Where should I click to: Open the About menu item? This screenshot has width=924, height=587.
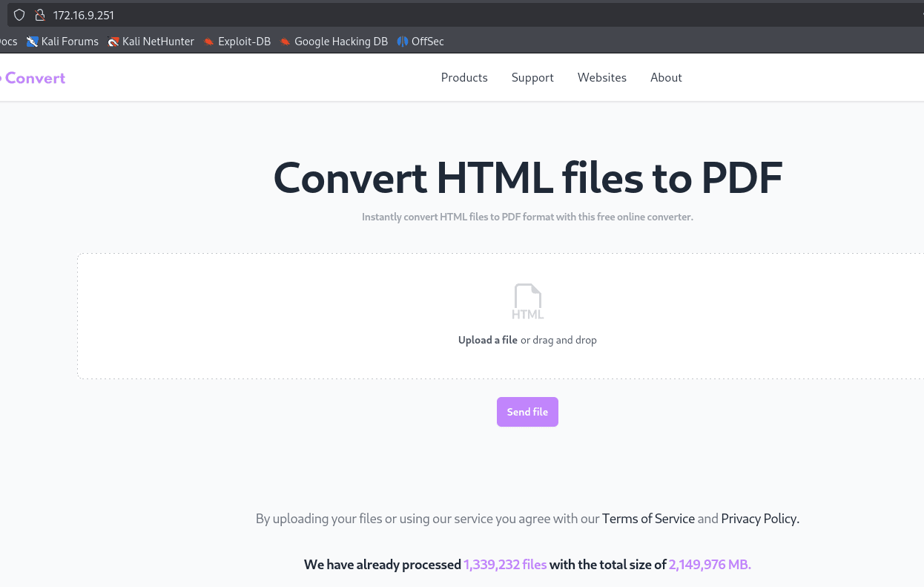(666, 78)
